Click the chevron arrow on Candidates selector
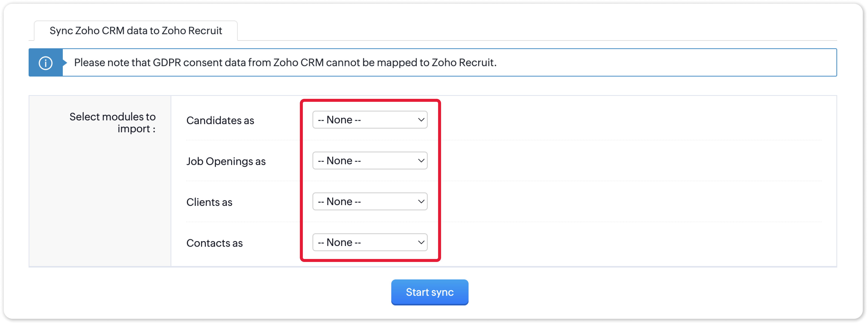 pyautogui.click(x=421, y=120)
